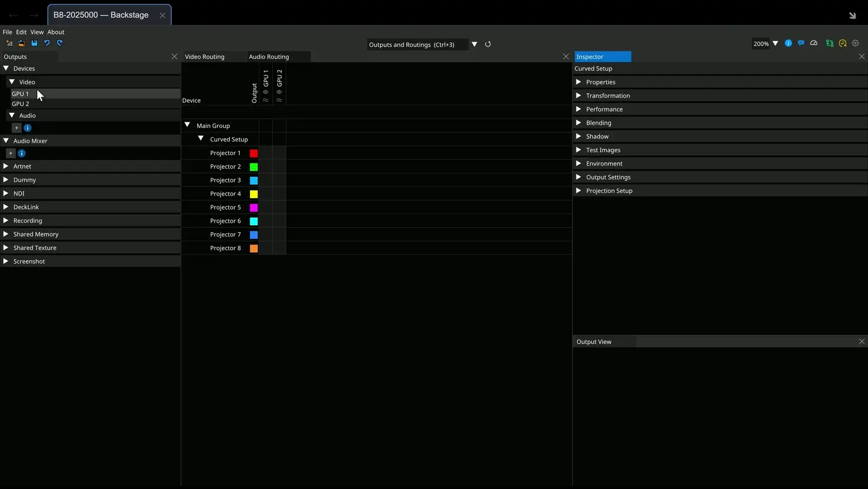Collapse the Video devices triangle

tap(12, 81)
